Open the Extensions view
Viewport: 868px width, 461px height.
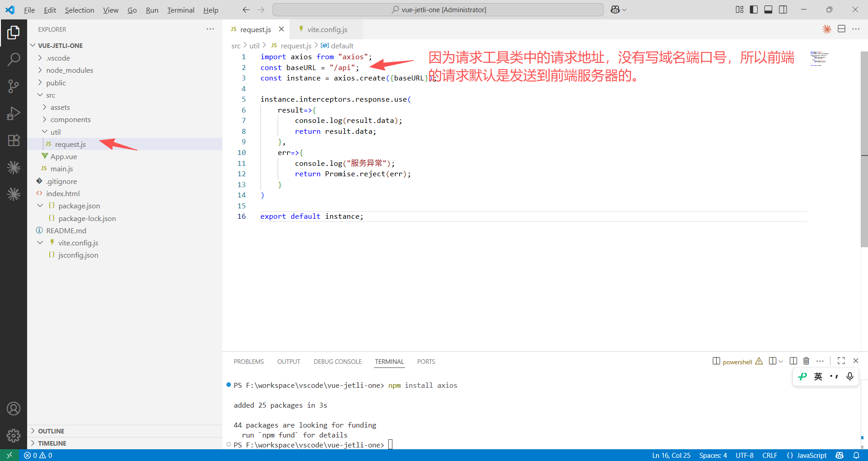click(x=14, y=141)
